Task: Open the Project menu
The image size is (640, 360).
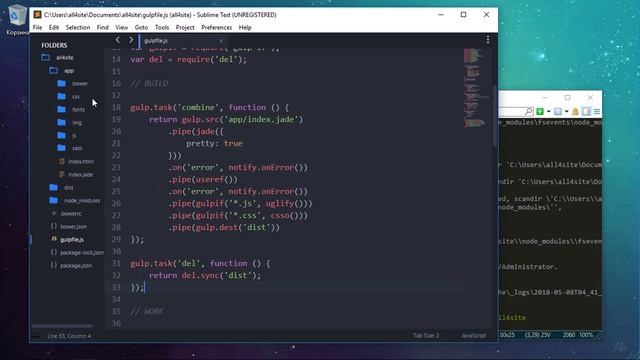Action: tap(185, 27)
